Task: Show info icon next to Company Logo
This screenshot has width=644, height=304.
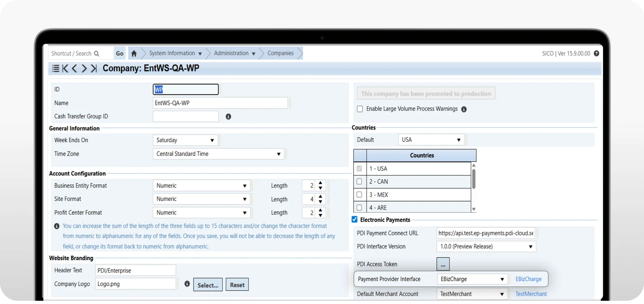Action: [x=187, y=284]
